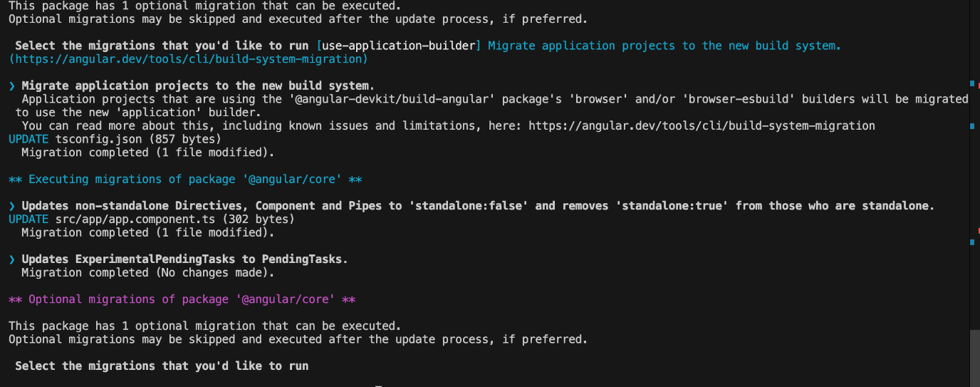Click the lowest blue marker in scrollbar gutter
The image size is (980, 387).
[x=972, y=242]
